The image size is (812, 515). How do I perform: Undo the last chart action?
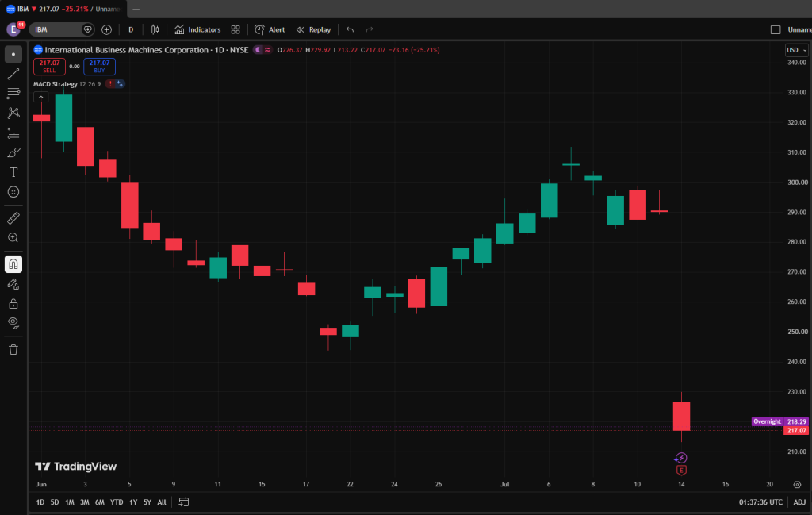[x=350, y=29]
